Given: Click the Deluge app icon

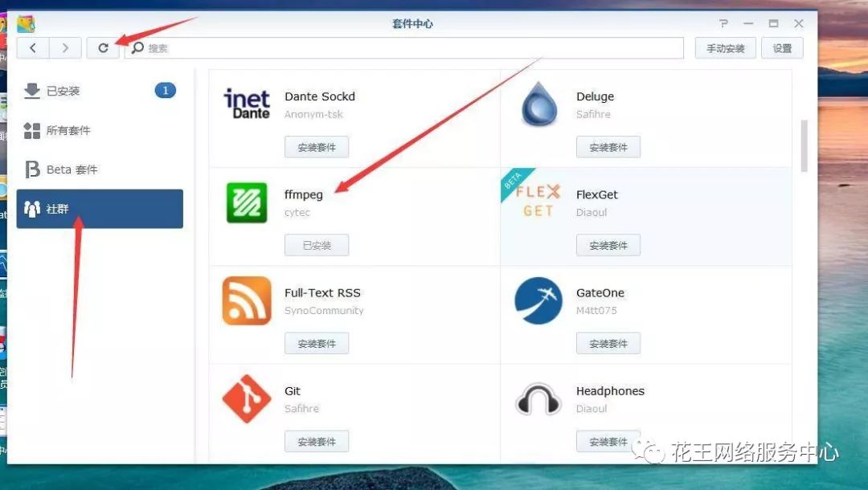Looking at the screenshot, I should (x=538, y=104).
